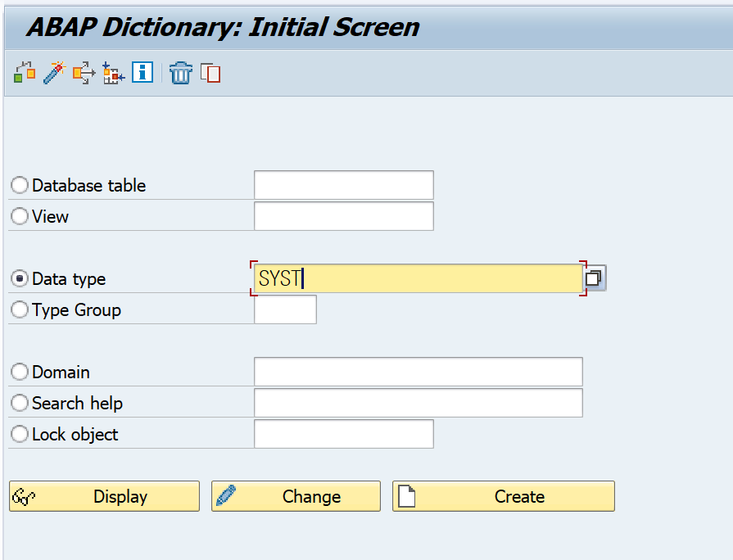The image size is (733, 560).
Task: Click the View name input field
Action: click(344, 216)
